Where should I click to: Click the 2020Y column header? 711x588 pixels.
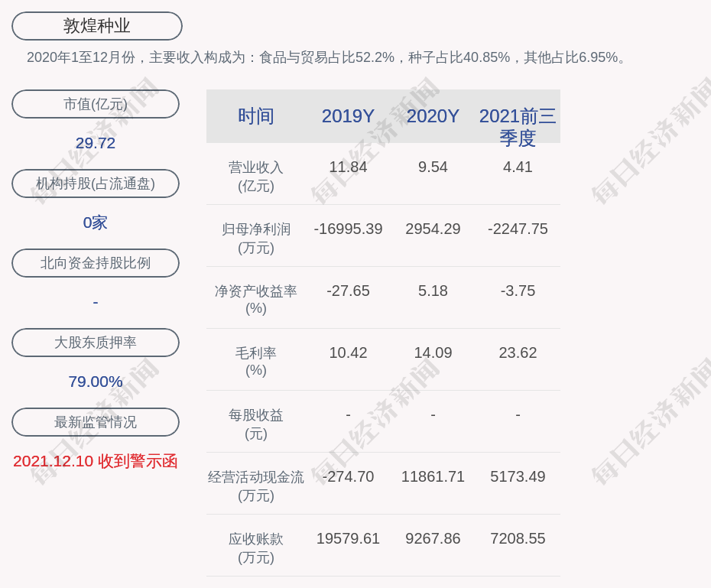(433, 116)
